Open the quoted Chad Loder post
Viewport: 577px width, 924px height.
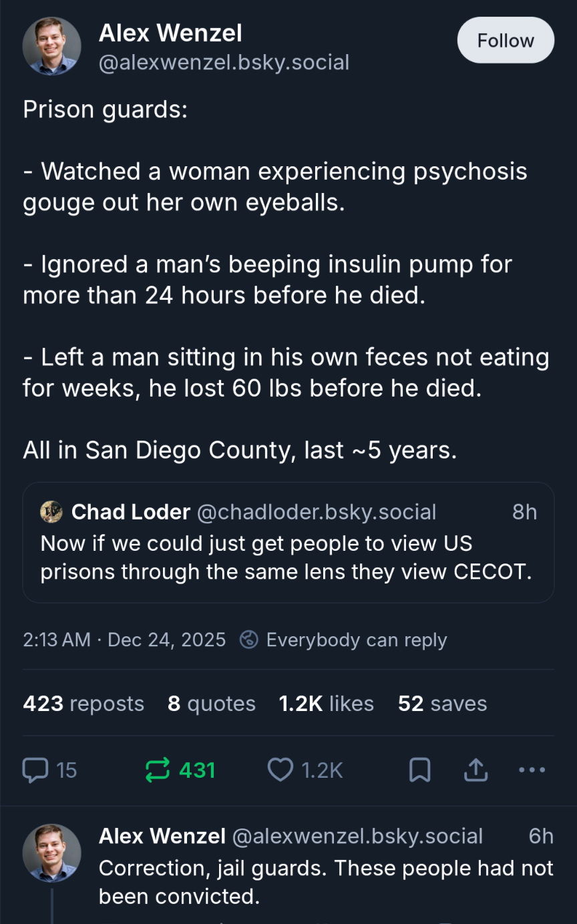pos(287,557)
